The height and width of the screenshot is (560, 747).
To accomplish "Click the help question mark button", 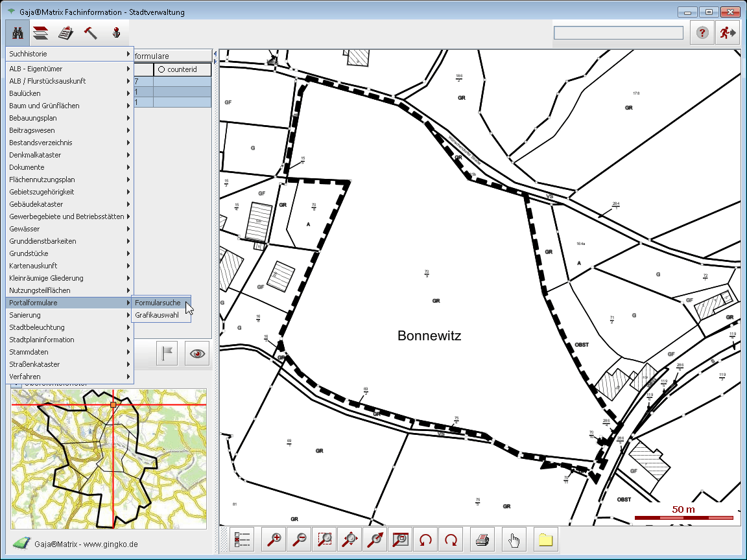I will point(702,33).
